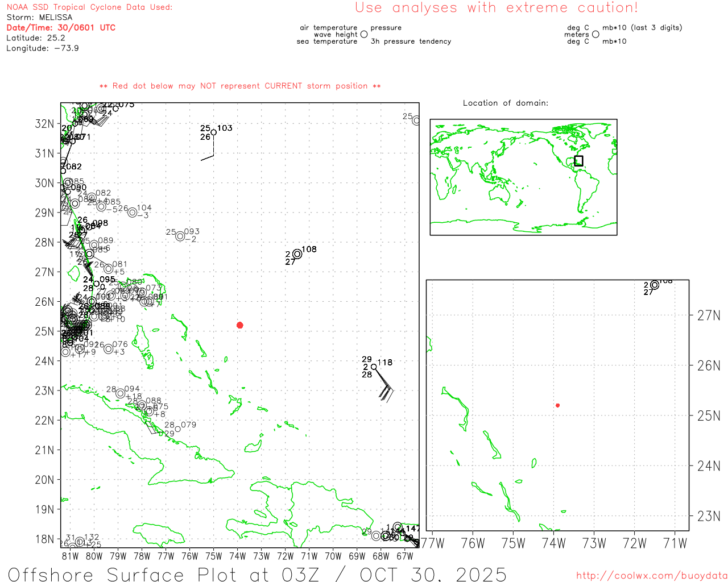728x582 pixels.
Task: Click the red dot in the zoomed inset map
Action: pyautogui.click(x=557, y=405)
